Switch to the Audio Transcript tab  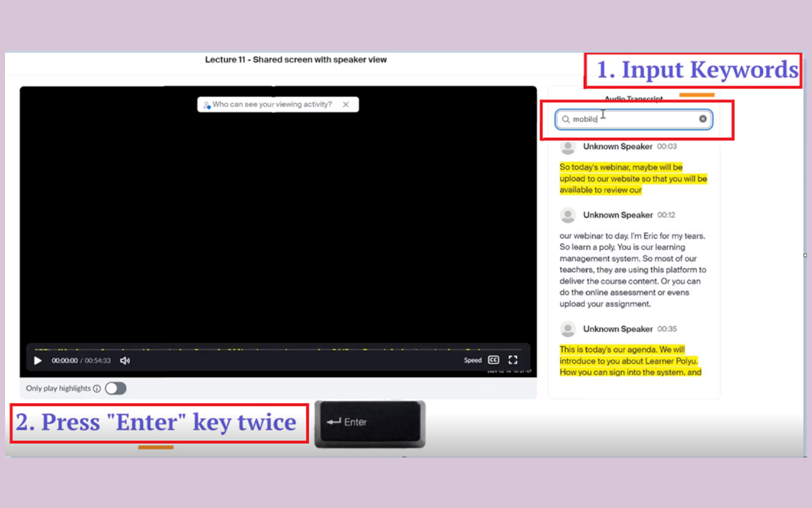coord(633,98)
